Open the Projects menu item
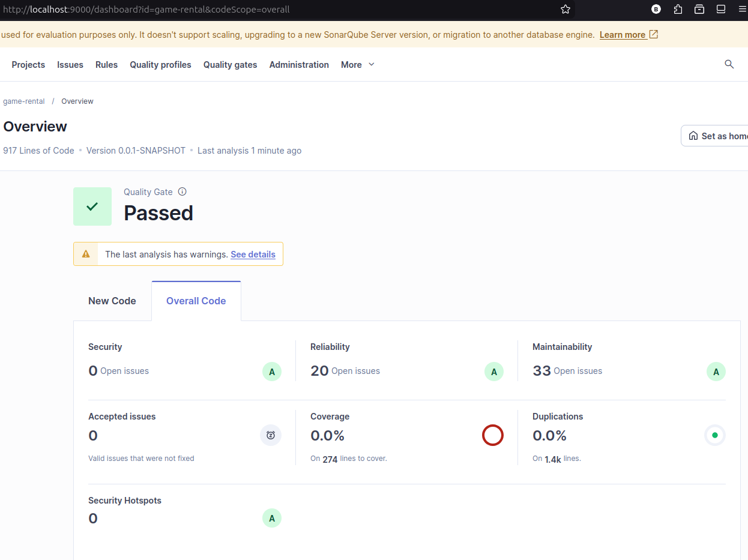This screenshot has height=560, width=748. pos(28,64)
